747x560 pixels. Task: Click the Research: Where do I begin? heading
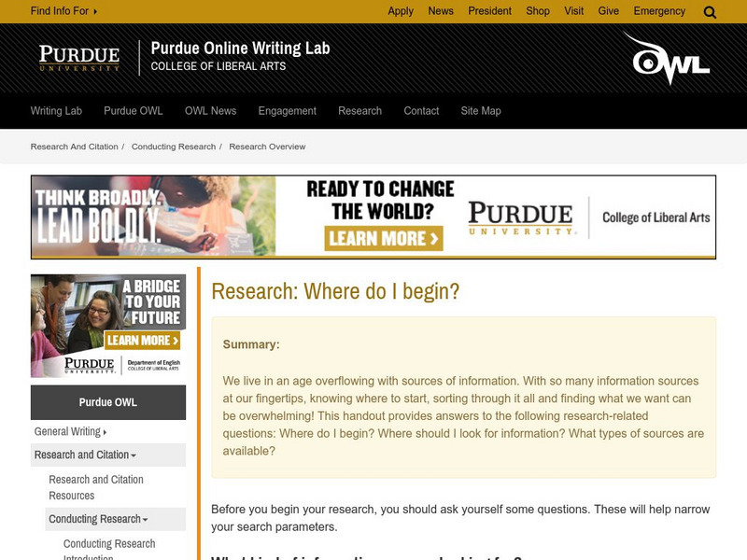335,291
